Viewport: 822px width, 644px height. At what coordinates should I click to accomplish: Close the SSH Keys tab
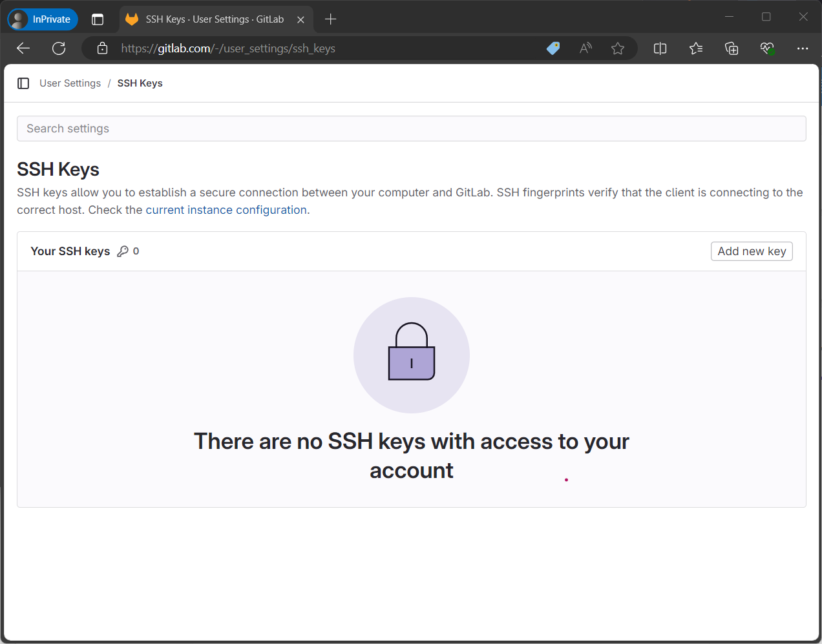click(x=300, y=20)
